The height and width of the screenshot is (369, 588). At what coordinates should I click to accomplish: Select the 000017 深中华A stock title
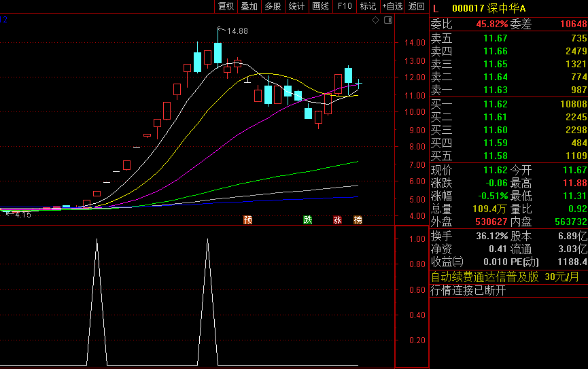pyautogui.click(x=488, y=8)
